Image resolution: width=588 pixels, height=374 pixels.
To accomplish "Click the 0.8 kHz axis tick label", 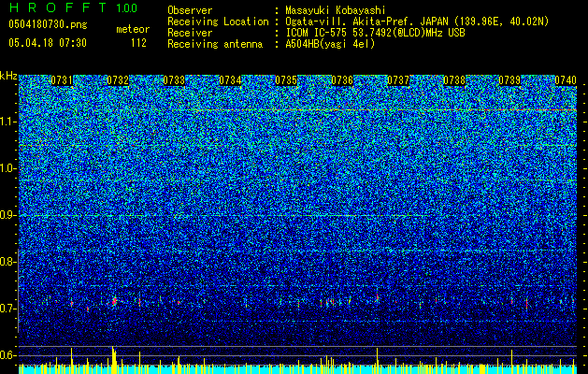I will pyautogui.click(x=7, y=262).
